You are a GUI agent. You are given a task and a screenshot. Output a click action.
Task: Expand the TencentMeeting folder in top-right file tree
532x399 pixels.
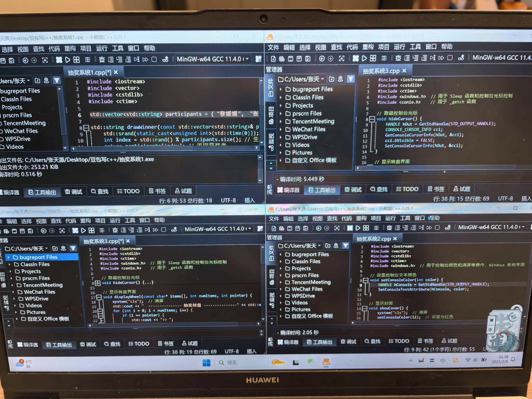[281, 121]
